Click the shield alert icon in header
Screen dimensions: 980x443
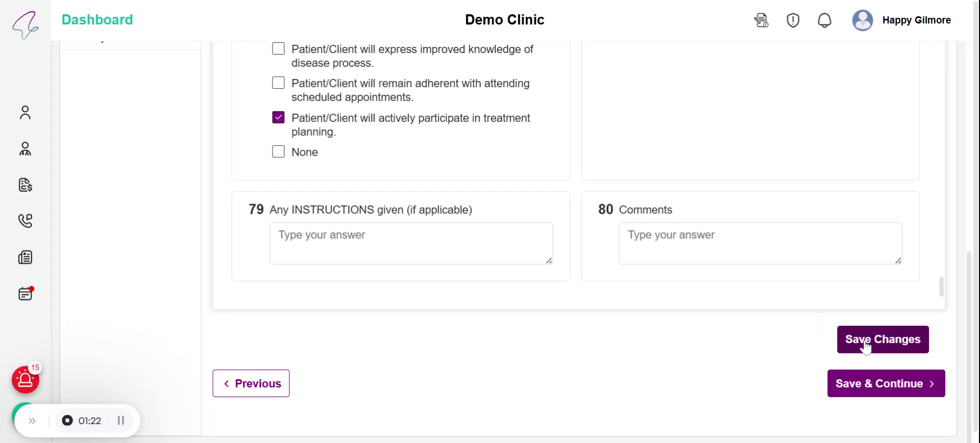[x=793, y=20]
